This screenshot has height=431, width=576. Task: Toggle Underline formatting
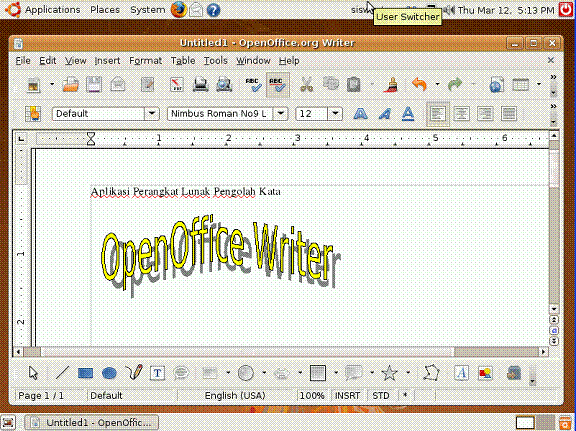coord(408,114)
